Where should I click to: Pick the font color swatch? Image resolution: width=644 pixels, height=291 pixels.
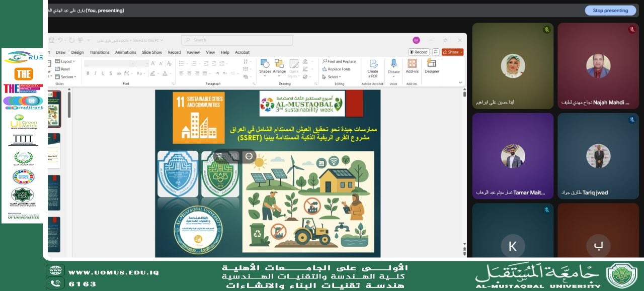click(x=165, y=73)
